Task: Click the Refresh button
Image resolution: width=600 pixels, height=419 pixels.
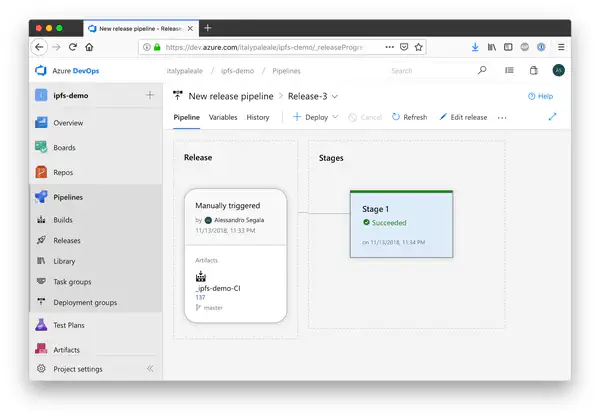Action: pos(409,117)
